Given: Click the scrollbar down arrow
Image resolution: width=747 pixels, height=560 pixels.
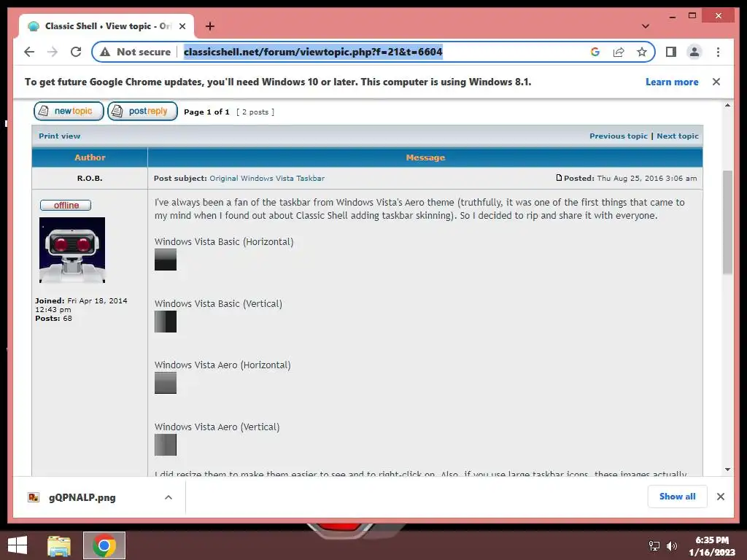Looking at the screenshot, I should [727, 470].
